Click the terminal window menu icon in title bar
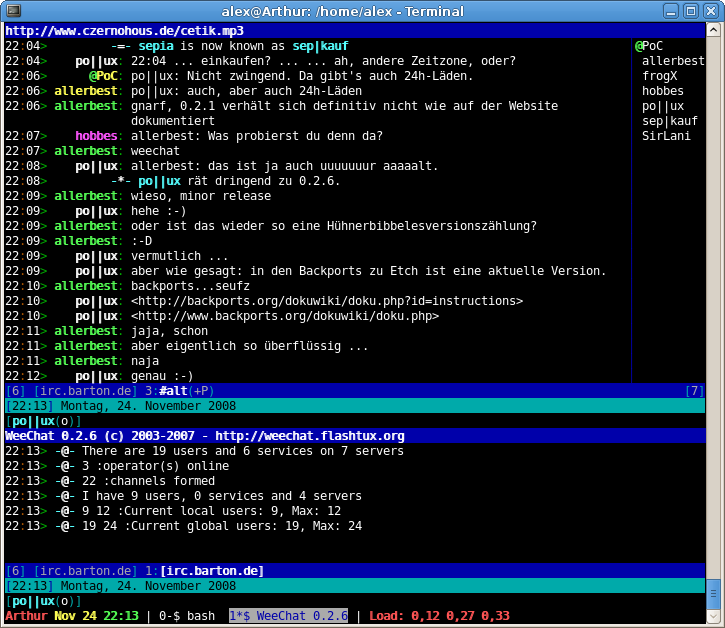 point(13,11)
